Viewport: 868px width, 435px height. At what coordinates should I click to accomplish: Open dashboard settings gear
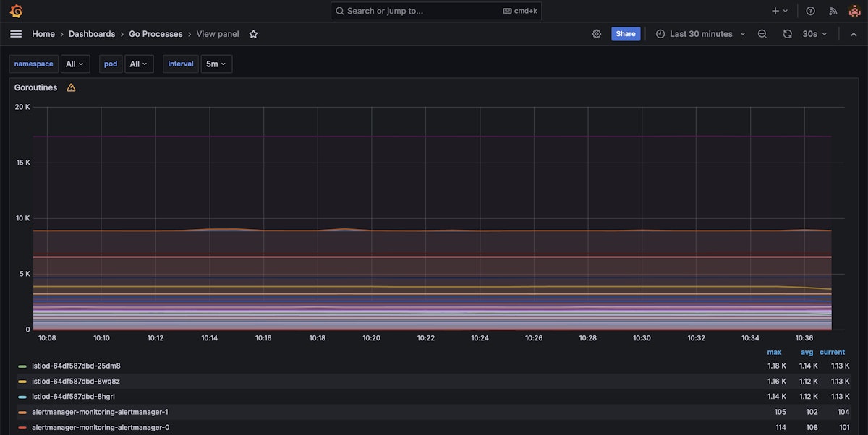597,34
